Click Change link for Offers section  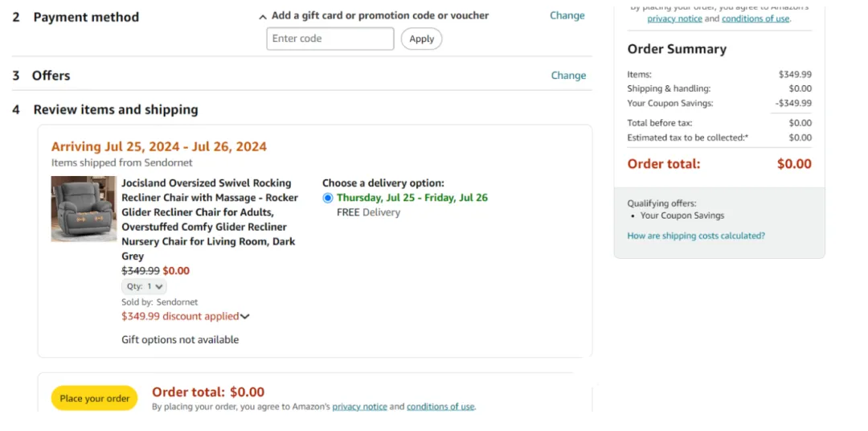click(x=568, y=76)
